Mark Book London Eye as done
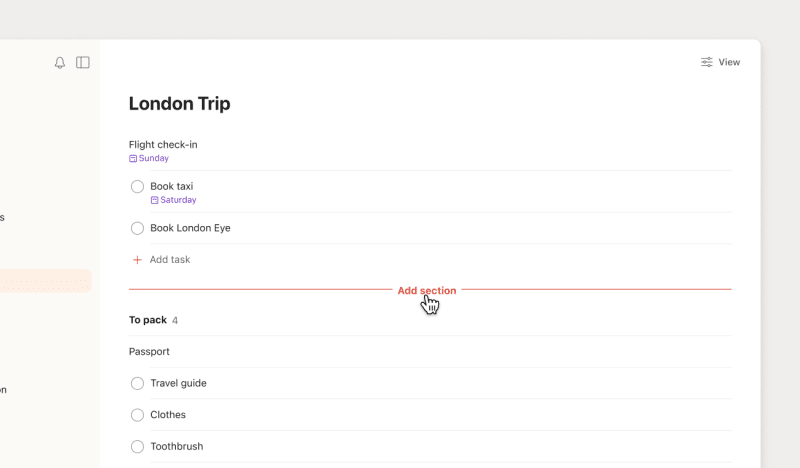 tap(138, 228)
